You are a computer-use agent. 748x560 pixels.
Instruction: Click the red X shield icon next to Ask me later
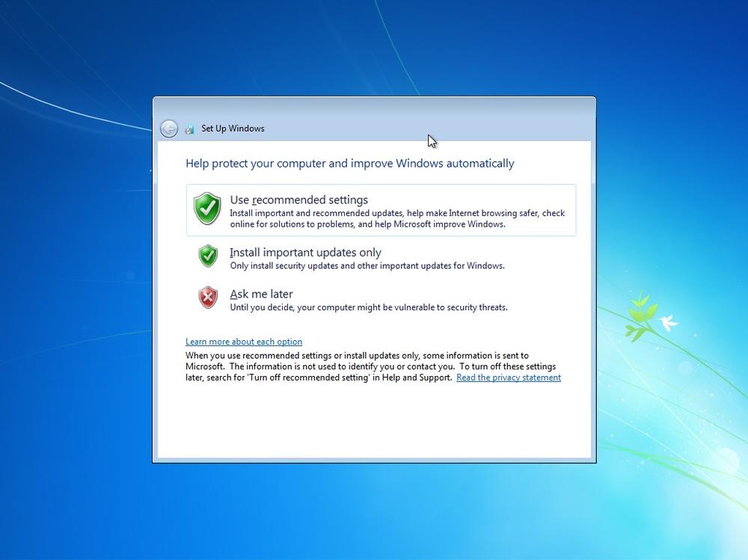point(209,297)
